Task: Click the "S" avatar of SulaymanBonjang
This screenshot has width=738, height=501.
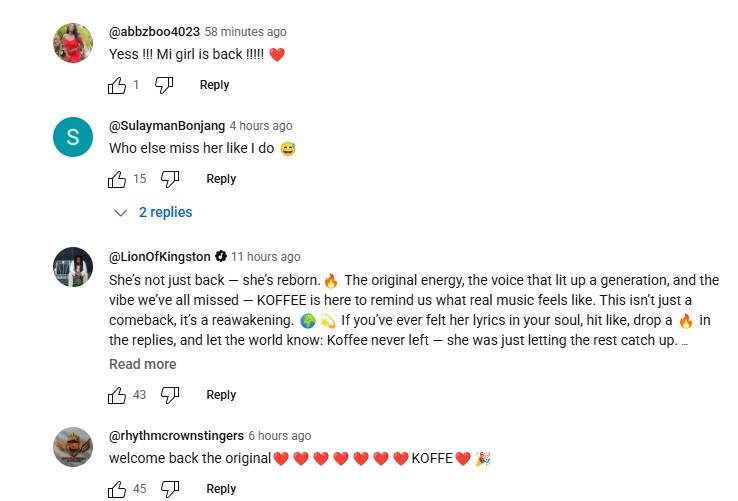Action: click(x=73, y=137)
